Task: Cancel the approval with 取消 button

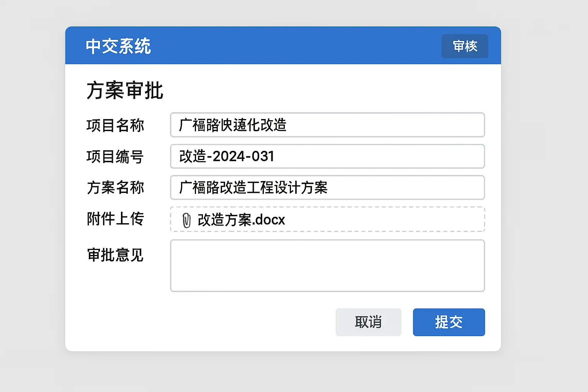Action: (368, 322)
